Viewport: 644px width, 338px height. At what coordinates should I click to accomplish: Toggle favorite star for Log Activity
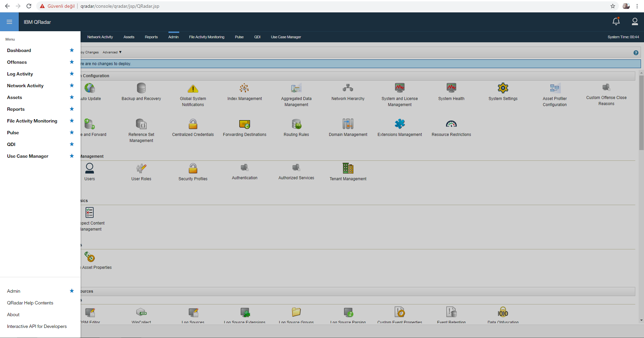pyautogui.click(x=71, y=74)
